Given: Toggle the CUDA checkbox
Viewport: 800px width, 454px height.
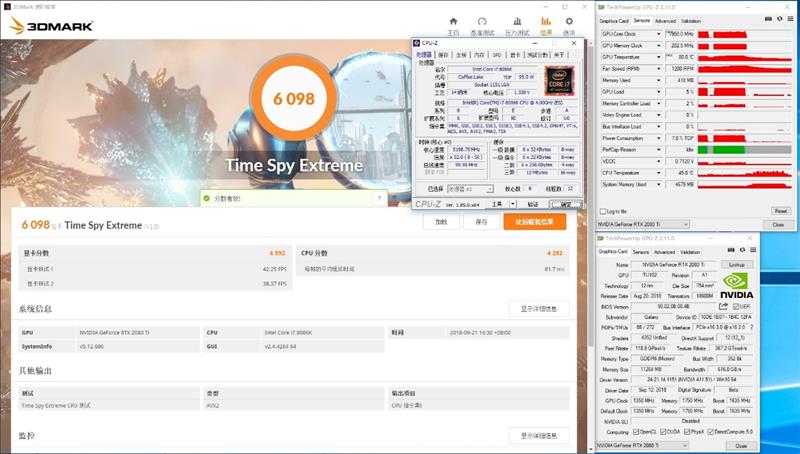Looking at the screenshot, I should tap(663, 432).
